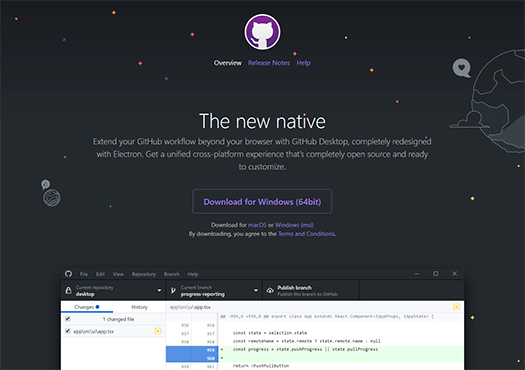Select app\src\ui\app.tsx in changed files list

coord(114,331)
